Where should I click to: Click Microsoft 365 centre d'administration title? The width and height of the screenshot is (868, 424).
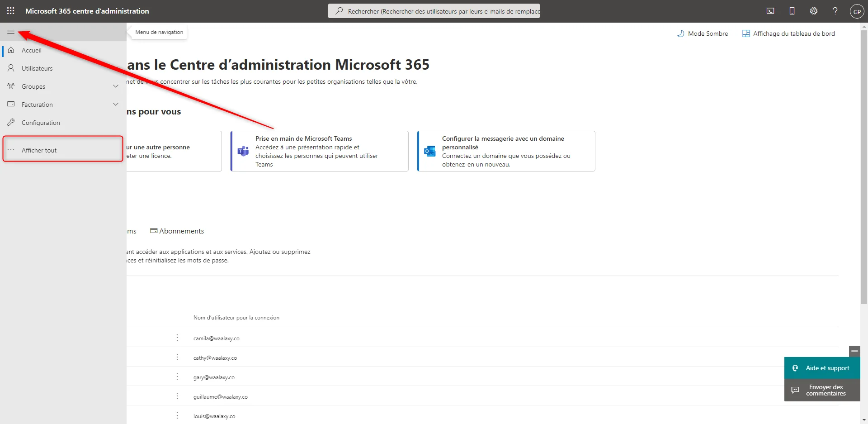87,11
